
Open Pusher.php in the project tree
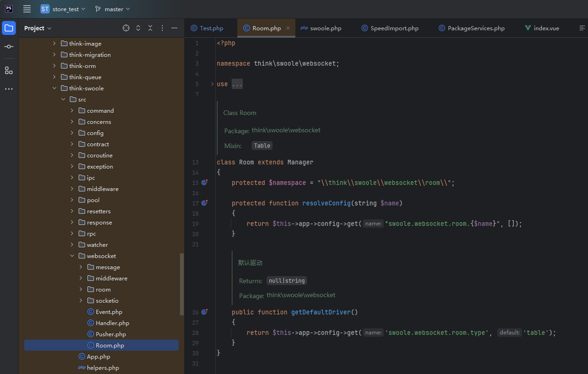click(x=111, y=334)
